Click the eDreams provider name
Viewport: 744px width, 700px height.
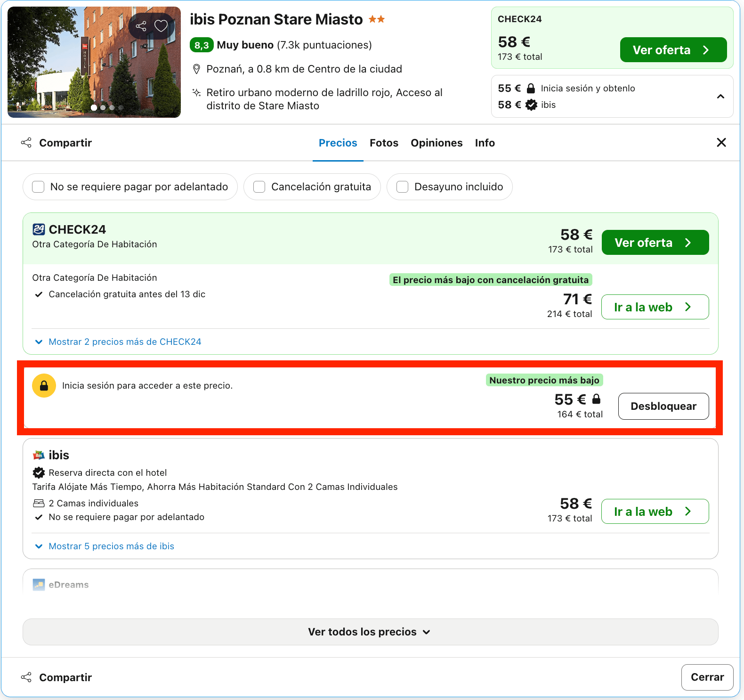click(69, 585)
